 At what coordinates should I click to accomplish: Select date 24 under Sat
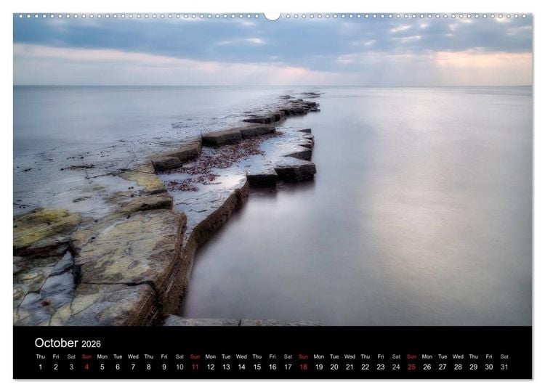click(396, 367)
